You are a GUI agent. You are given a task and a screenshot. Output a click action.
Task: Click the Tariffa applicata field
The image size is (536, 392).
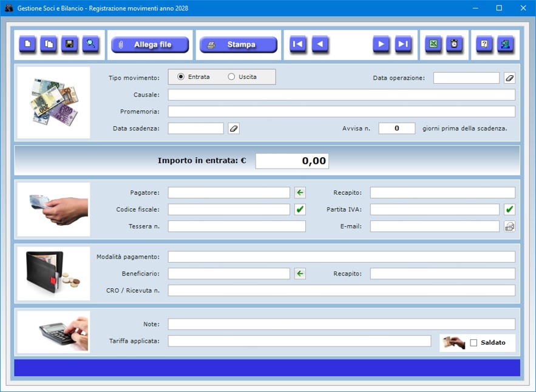point(299,341)
